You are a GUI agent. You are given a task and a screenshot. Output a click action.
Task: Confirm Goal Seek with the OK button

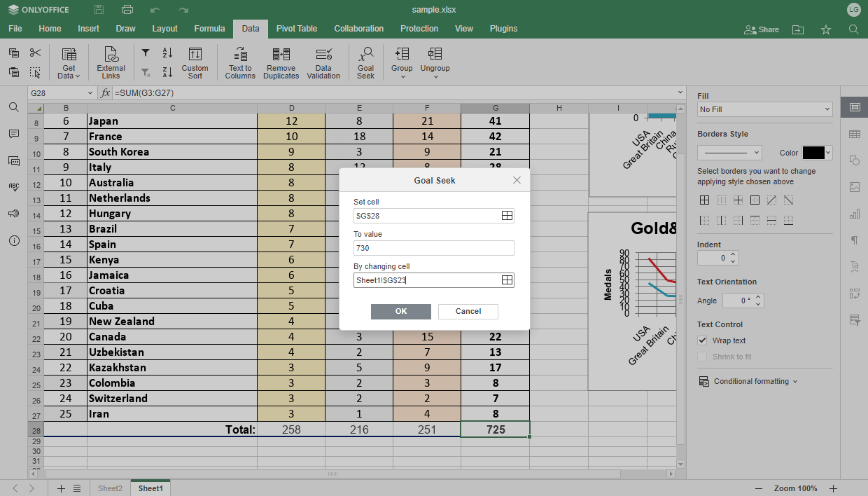click(x=401, y=311)
